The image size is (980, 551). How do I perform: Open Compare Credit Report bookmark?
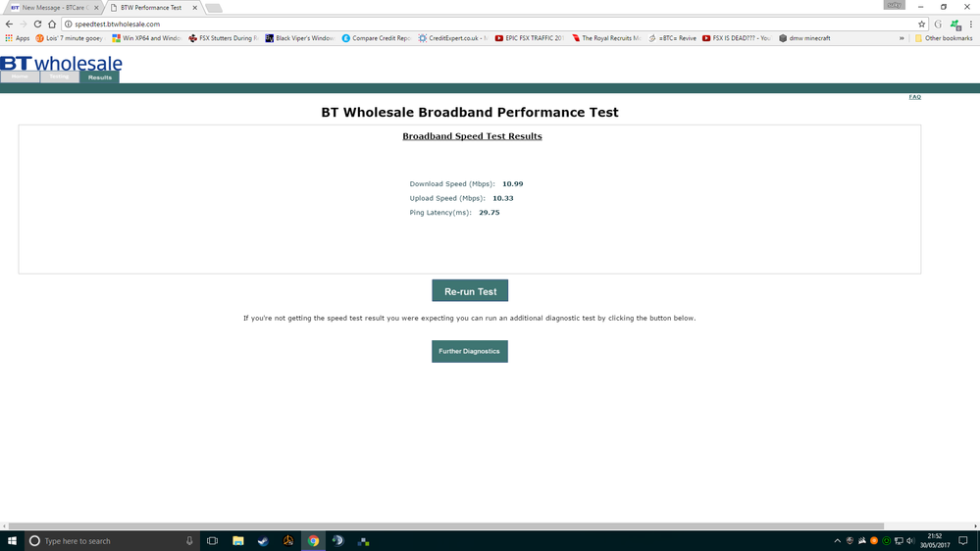click(377, 38)
